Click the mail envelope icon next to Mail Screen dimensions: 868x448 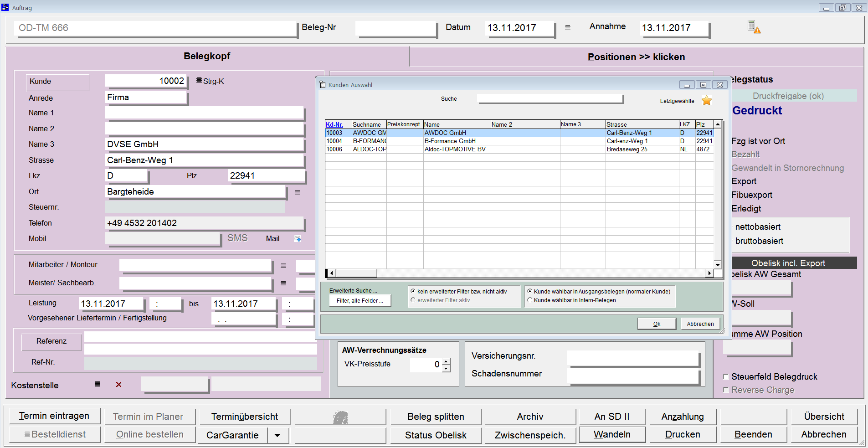pyautogui.click(x=298, y=238)
